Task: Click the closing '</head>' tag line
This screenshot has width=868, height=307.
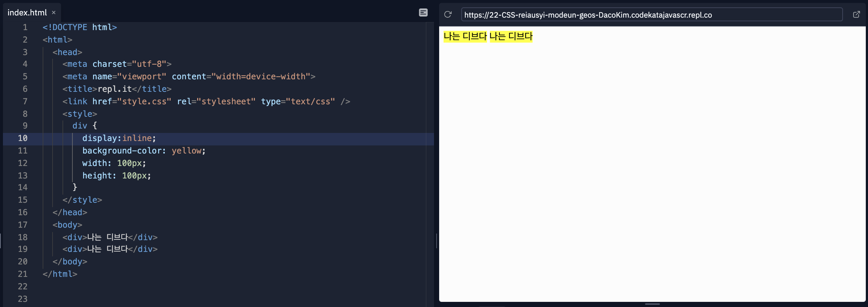Action: 70,212
